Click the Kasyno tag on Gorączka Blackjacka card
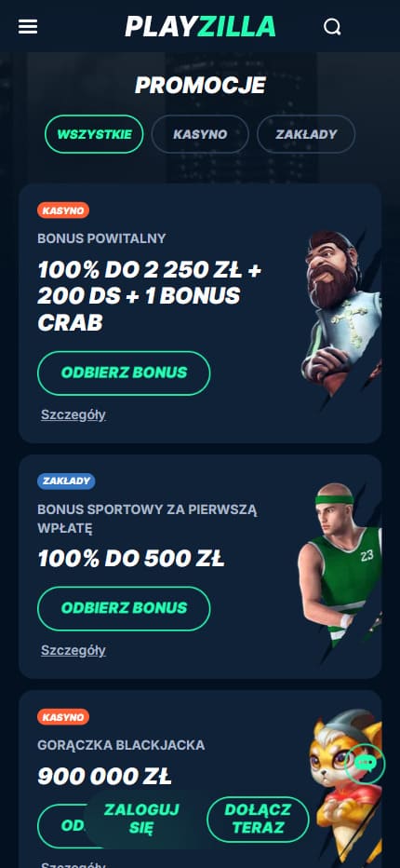Screen dimensions: 400x868 point(63,717)
